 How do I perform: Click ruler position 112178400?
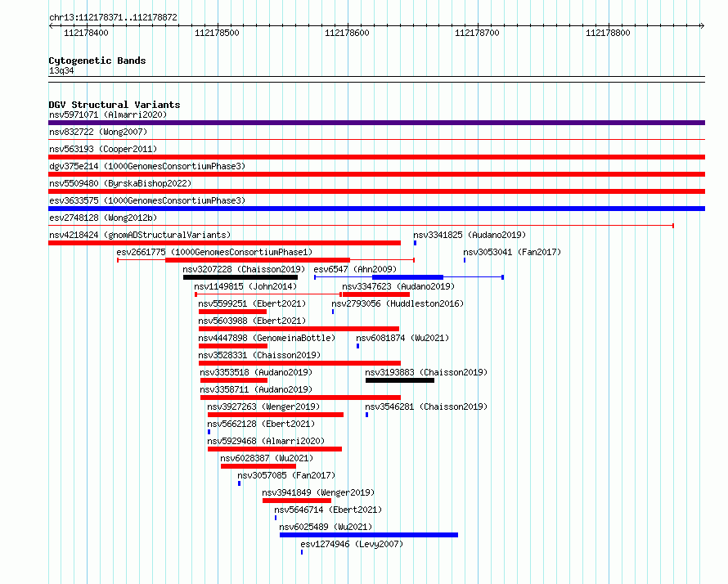click(87, 33)
